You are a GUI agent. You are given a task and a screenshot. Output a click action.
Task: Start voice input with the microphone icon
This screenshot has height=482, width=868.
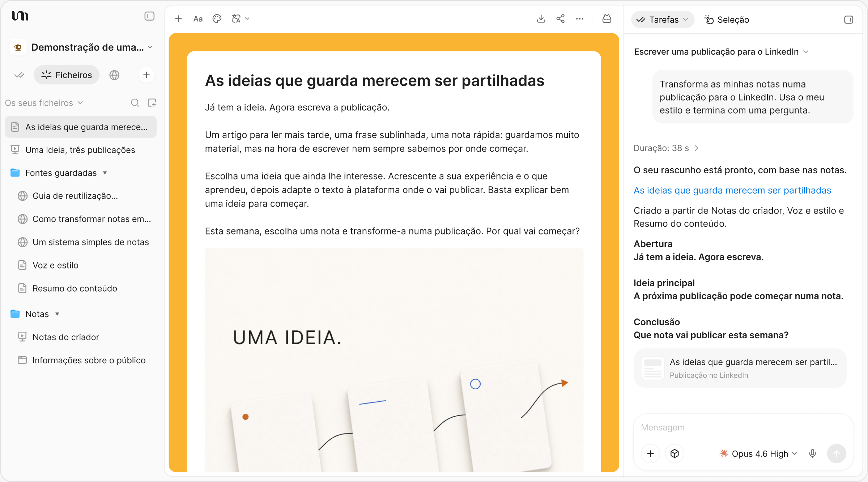pyautogui.click(x=813, y=453)
